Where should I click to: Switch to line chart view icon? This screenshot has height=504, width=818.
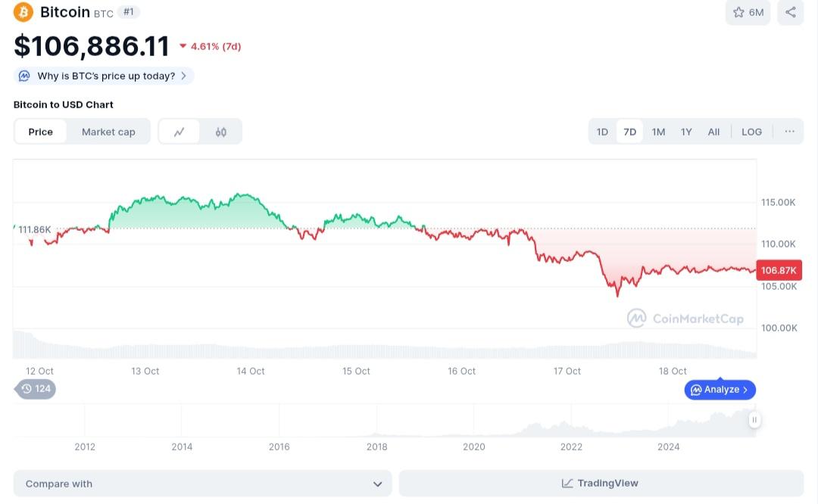click(180, 132)
